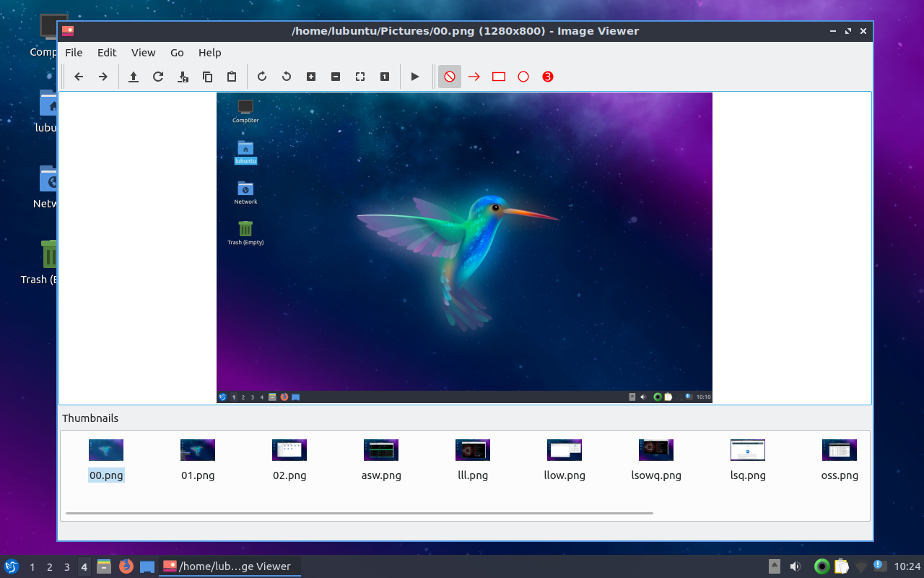924x578 pixels.
Task: Open the llow.png thumbnail
Action: click(565, 460)
